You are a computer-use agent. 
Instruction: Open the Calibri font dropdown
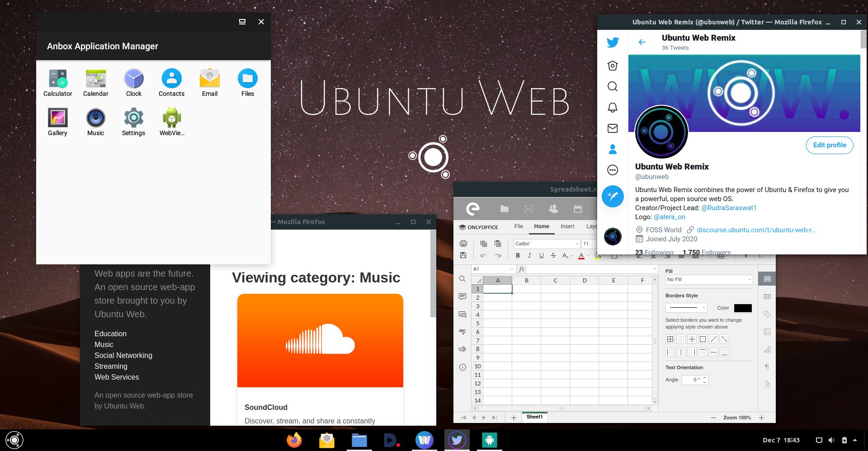click(x=577, y=244)
